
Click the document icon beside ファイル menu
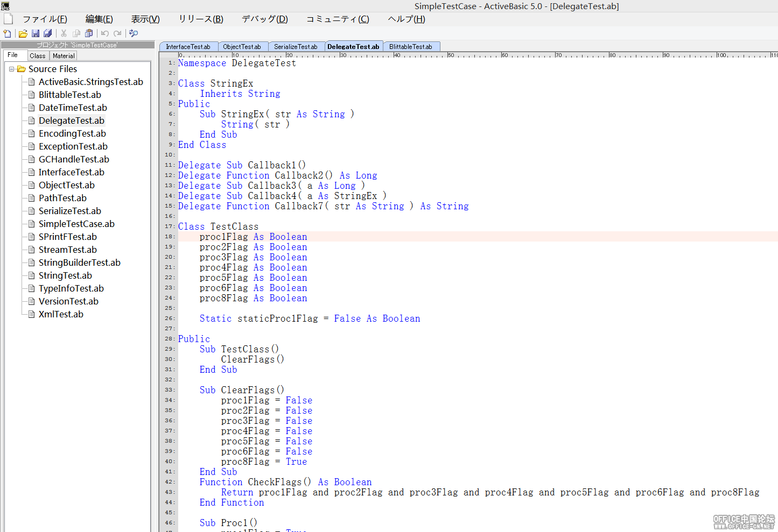(8, 19)
